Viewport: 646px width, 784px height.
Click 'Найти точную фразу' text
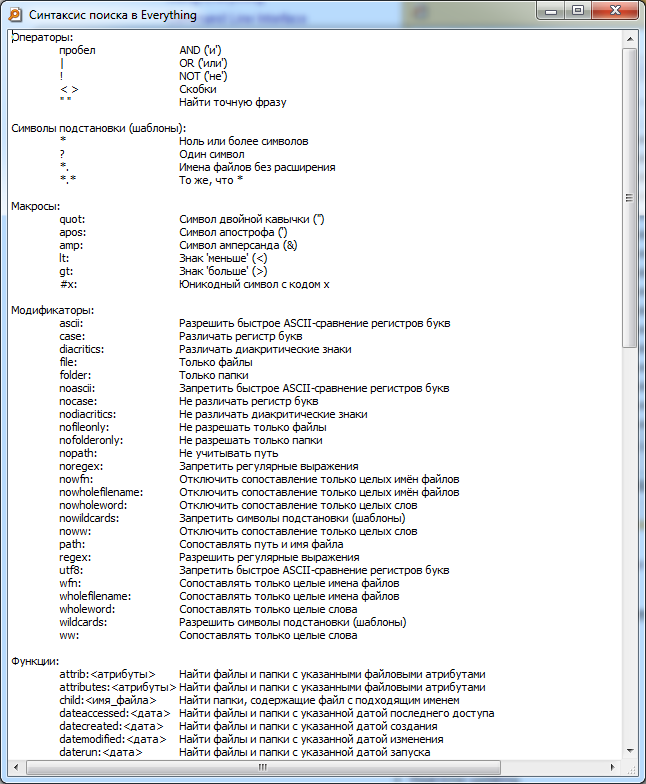coord(232,102)
